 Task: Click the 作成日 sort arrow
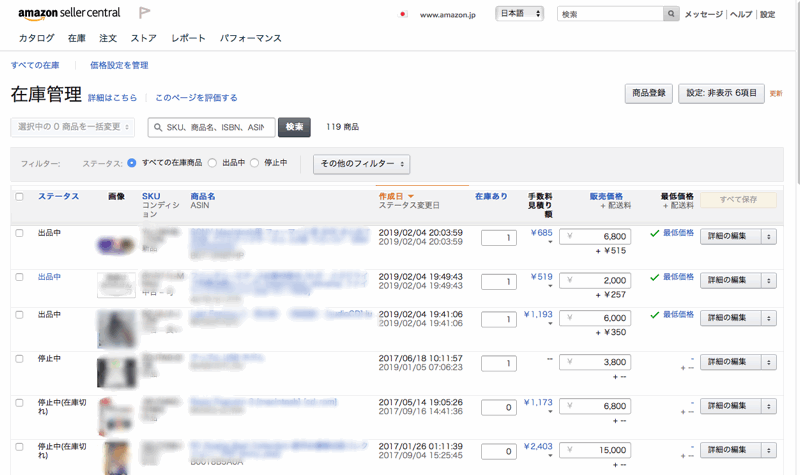point(411,197)
